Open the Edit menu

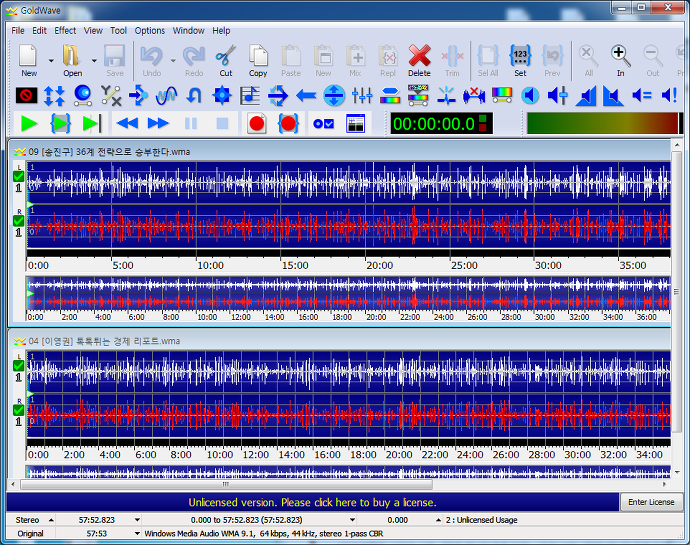click(39, 30)
